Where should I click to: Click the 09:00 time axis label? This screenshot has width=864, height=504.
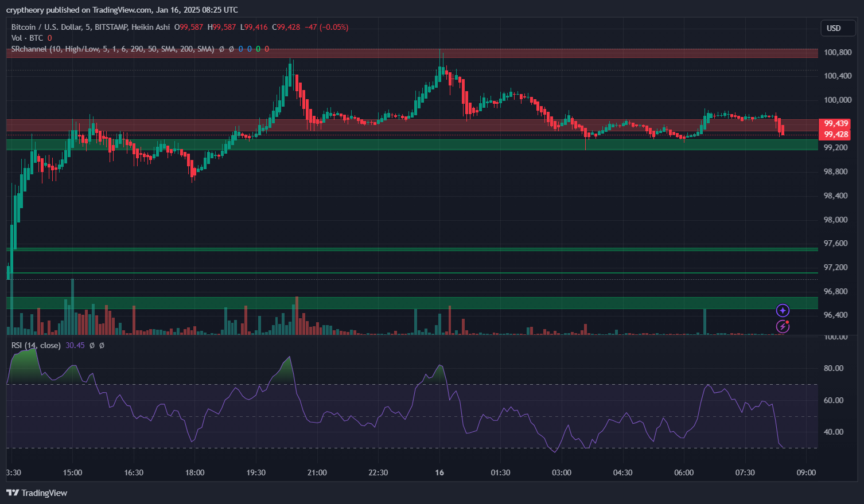806,472
